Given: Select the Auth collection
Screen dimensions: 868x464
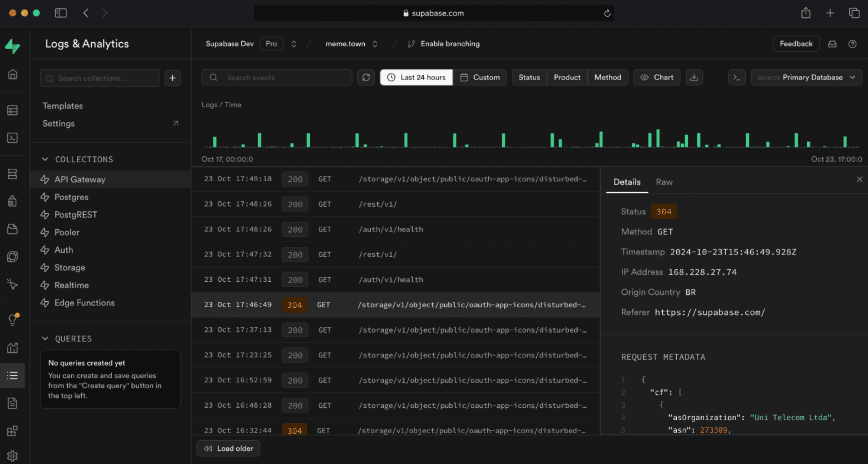Looking at the screenshot, I should (110, 250).
